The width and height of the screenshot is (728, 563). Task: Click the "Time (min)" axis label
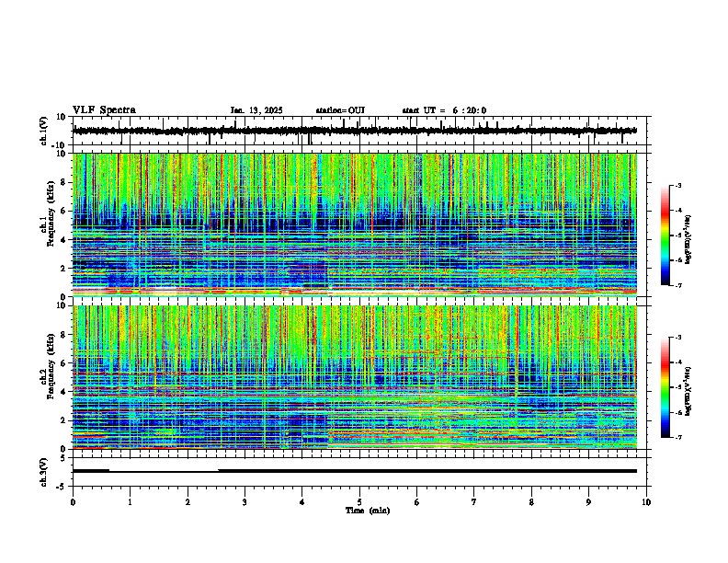pos(368,511)
